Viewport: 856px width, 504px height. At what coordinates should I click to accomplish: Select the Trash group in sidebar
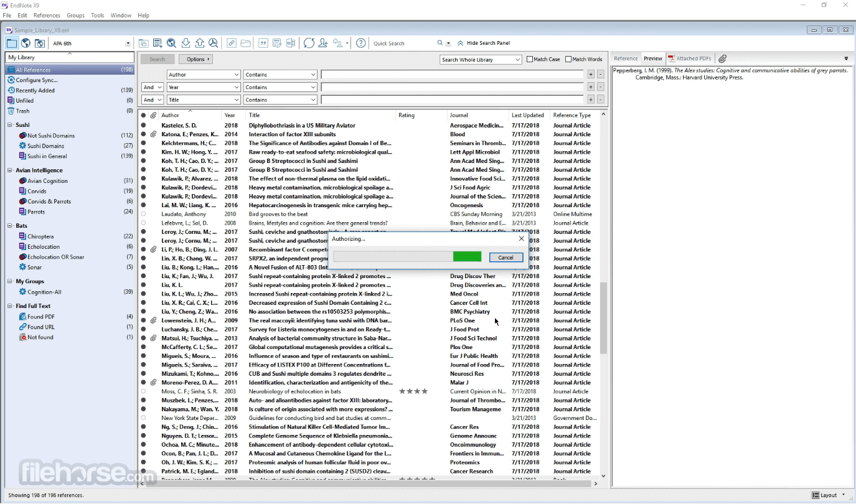point(70,111)
